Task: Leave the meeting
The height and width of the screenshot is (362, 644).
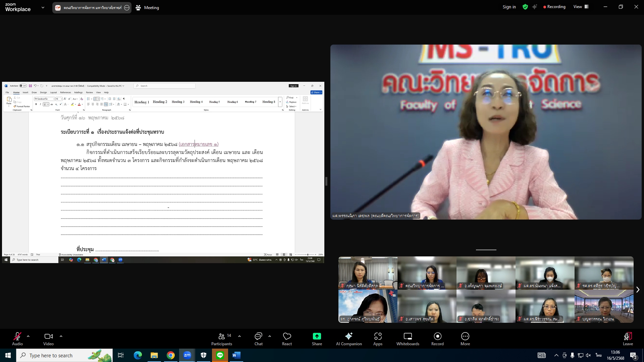Action: point(628,337)
